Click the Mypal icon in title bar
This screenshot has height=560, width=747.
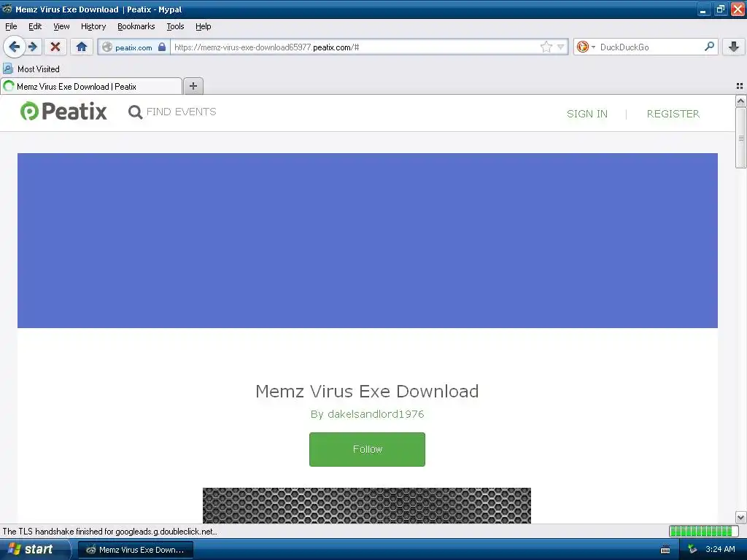coord(7,9)
